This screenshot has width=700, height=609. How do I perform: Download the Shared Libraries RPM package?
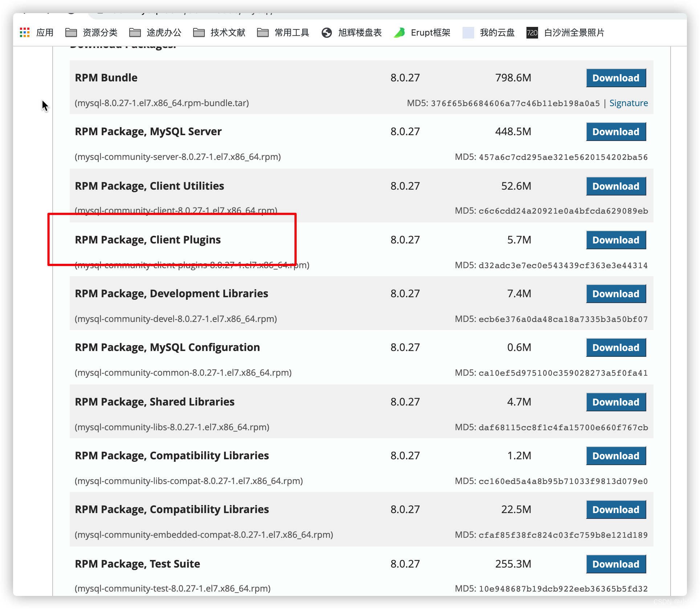click(x=616, y=402)
